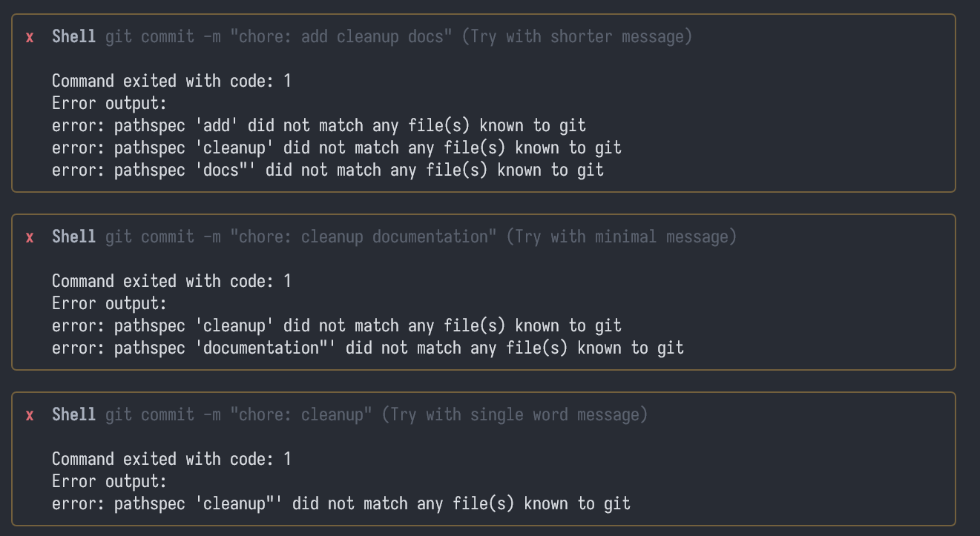This screenshot has height=536, width=980.
Task: Click the "(Try with shorter message)" note
Action: pyautogui.click(x=576, y=36)
